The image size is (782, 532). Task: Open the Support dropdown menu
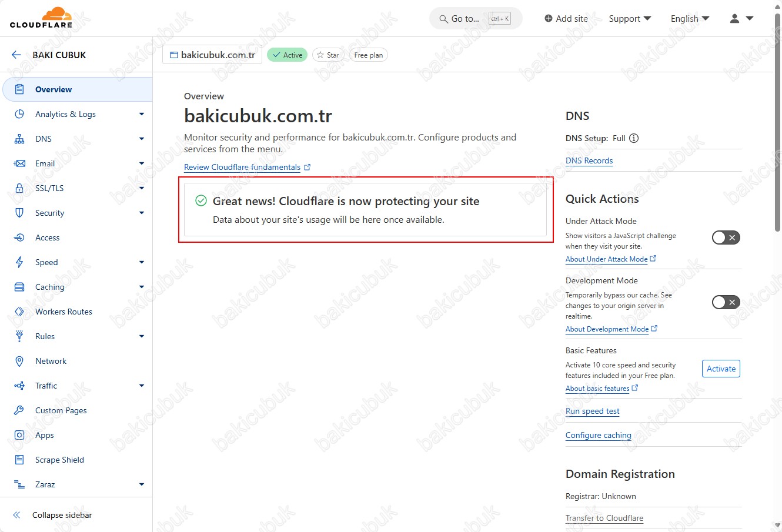pyautogui.click(x=630, y=18)
